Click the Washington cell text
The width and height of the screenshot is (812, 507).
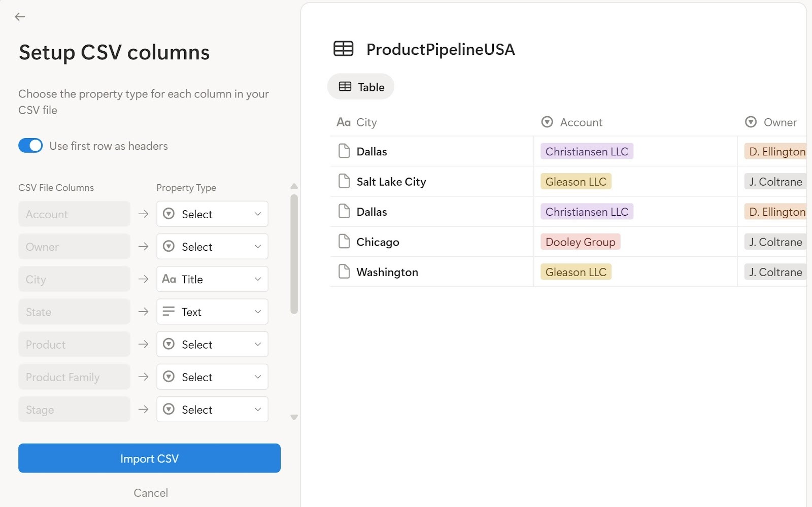pyautogui.click(x=387, y=272)
